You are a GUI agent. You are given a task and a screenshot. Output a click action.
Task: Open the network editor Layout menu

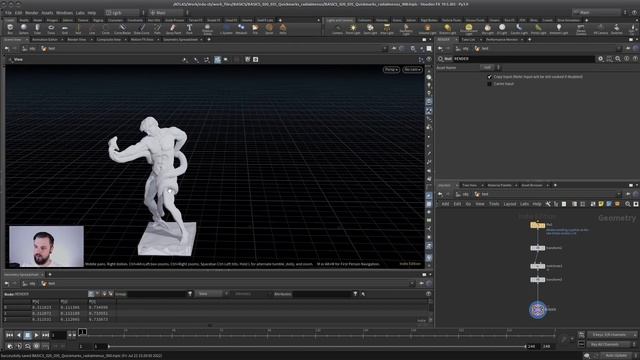(509, 204)
